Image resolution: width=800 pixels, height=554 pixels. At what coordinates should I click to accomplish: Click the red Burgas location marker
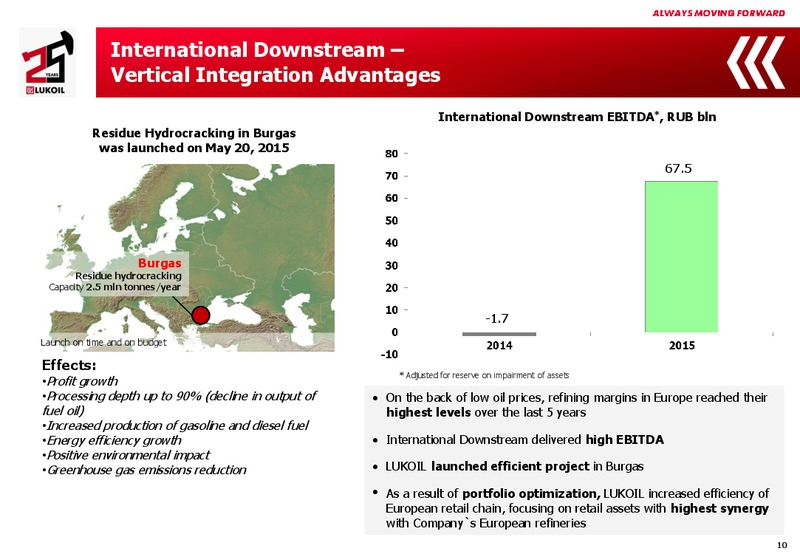point(201,315)
